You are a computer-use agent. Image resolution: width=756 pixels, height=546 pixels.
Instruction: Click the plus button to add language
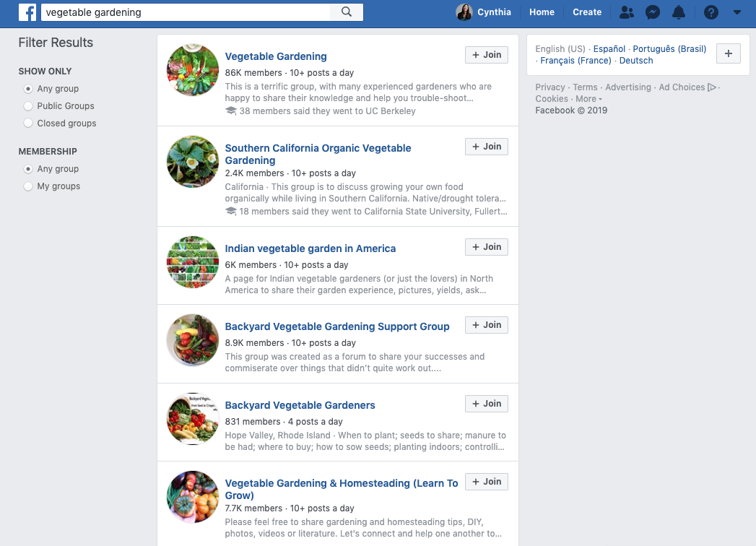[x=728, y=53]
